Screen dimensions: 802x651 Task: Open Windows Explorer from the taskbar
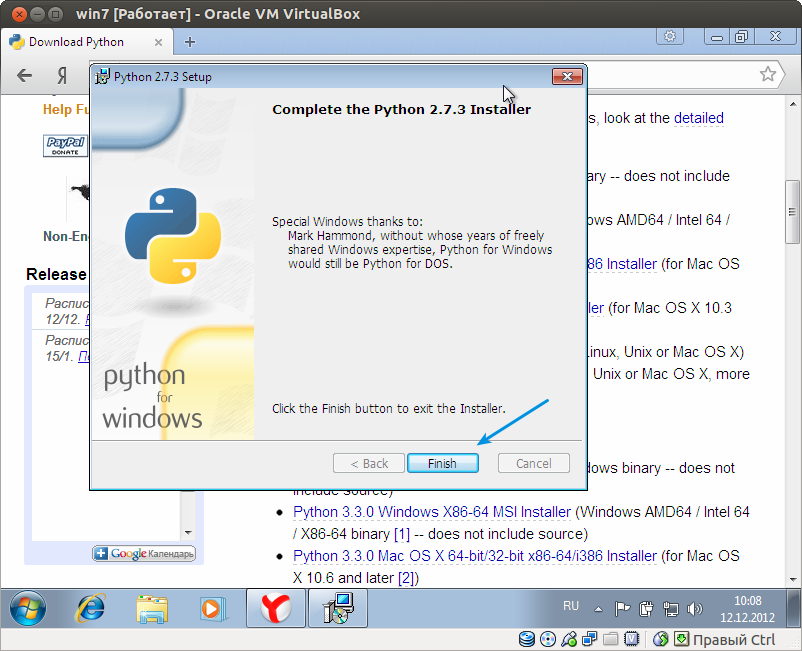[x=152, y=609]
